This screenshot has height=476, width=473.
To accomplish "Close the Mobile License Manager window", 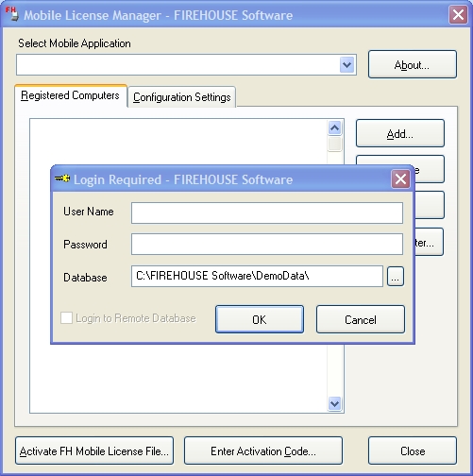I will pos(458,14).
